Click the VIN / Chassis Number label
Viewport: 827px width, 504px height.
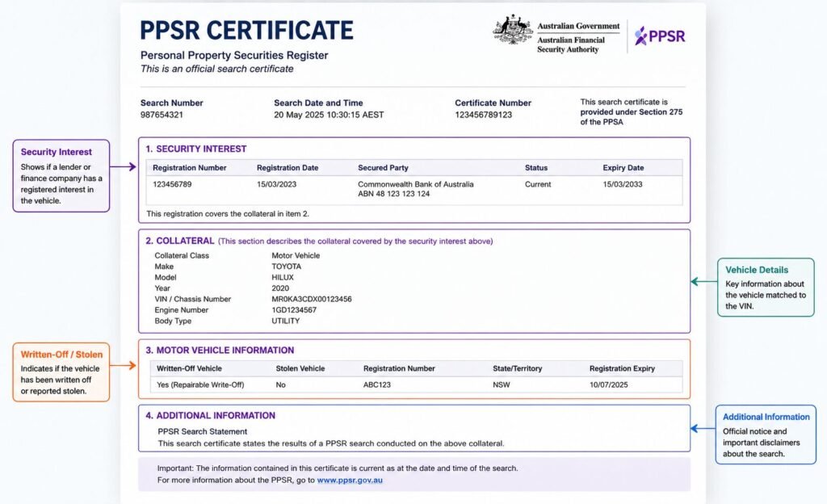tap(192, 299)
